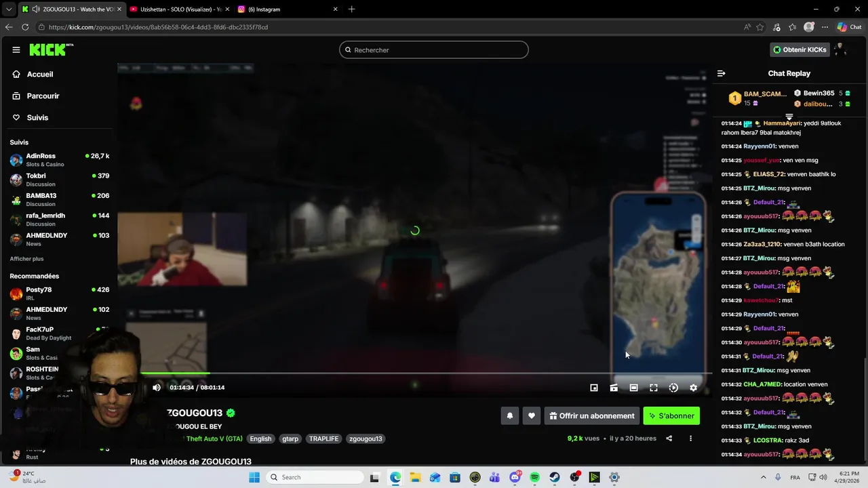Seek on the video progress bar
The height and width of the screenshot is (488, 868).
point(426,373)
